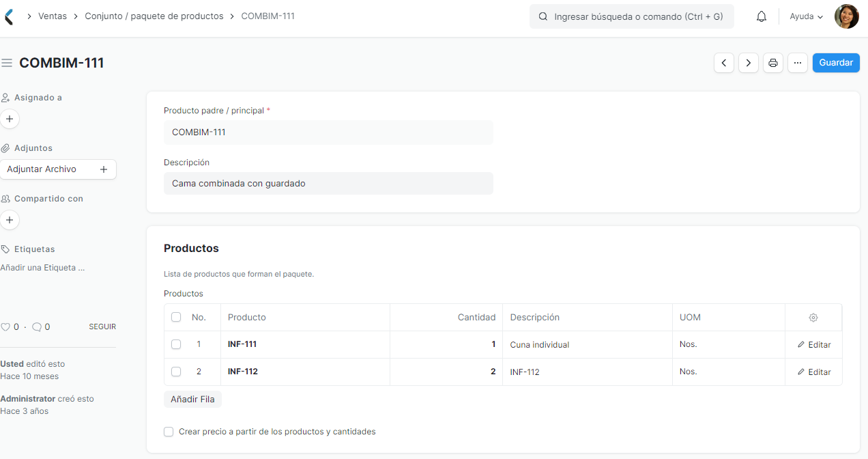Viewport: 868px width, 459px height.
Task: Toggle the sidebar hamburger menu
Action: 7,63
